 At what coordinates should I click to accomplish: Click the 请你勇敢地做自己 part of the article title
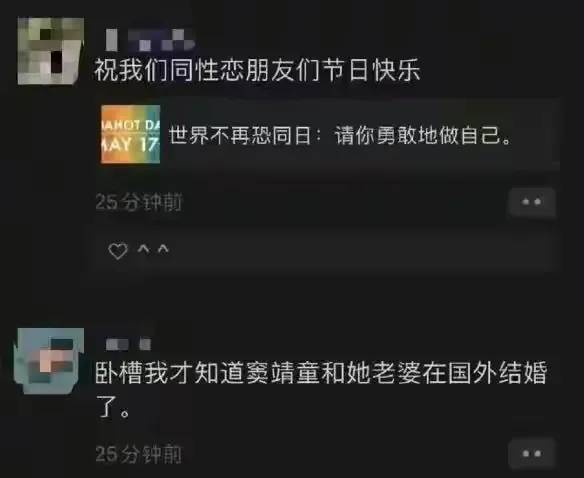[423, 135]
